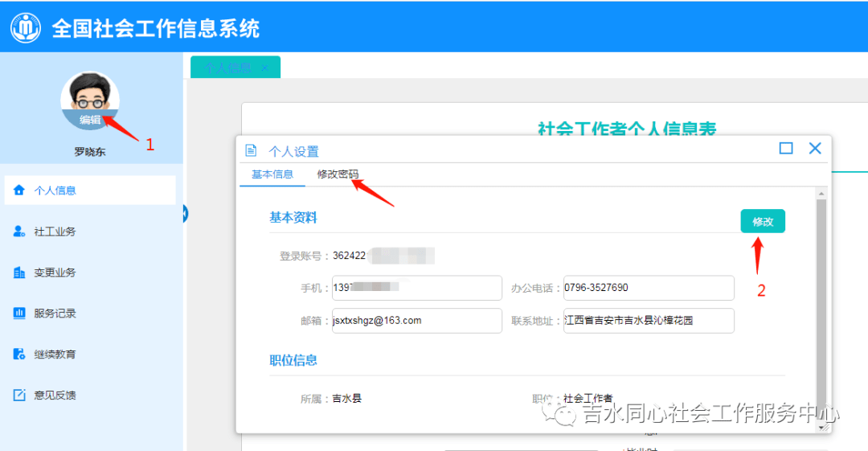868x451 pixels.
Task: Click the chart icon beside 服务记录
Action: pos(18,314)
